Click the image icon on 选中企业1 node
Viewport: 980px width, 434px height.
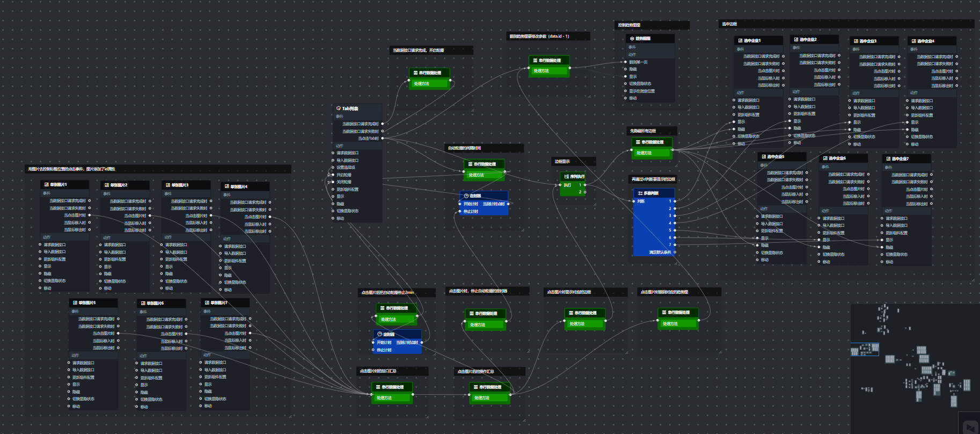click(741, 40)
